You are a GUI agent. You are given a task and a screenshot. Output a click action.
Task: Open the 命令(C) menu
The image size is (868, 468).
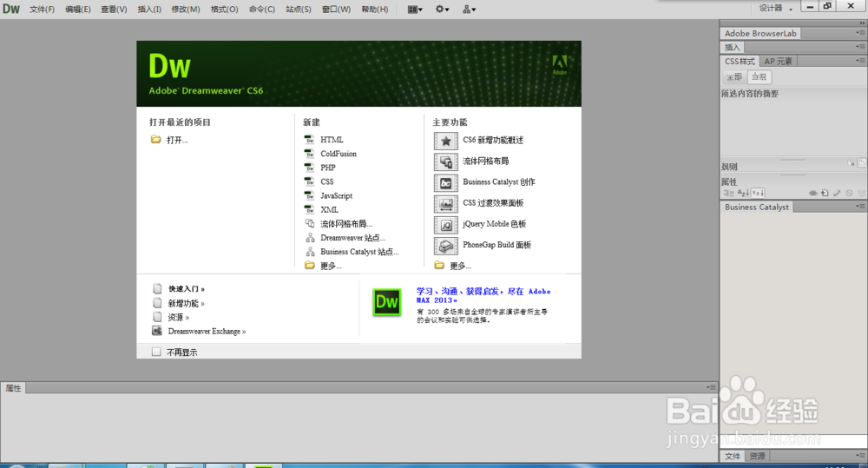pyautogui.click(x=262, y=10)
